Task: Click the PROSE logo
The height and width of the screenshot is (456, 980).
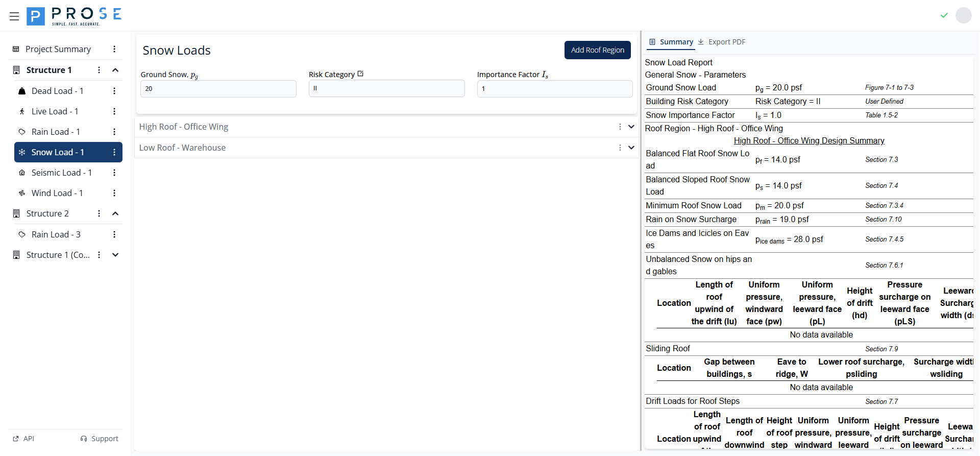Action: (x=75, y=16)
